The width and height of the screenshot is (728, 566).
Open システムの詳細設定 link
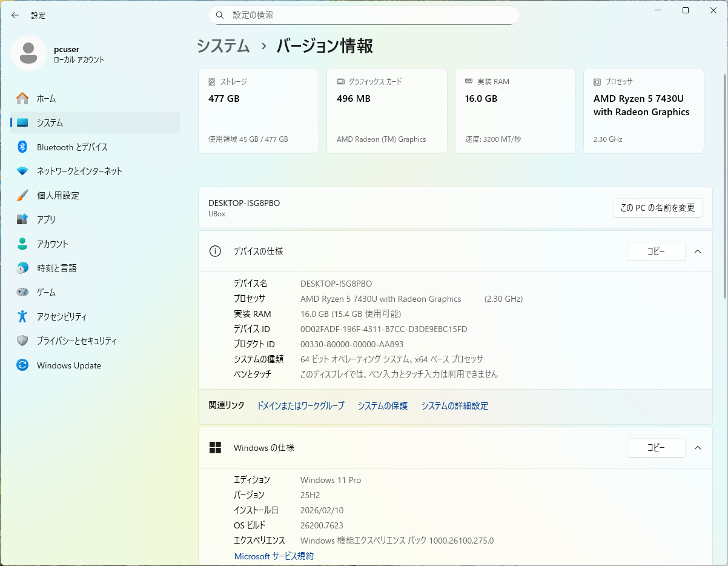pyautogui.click(x=454, y=406)
